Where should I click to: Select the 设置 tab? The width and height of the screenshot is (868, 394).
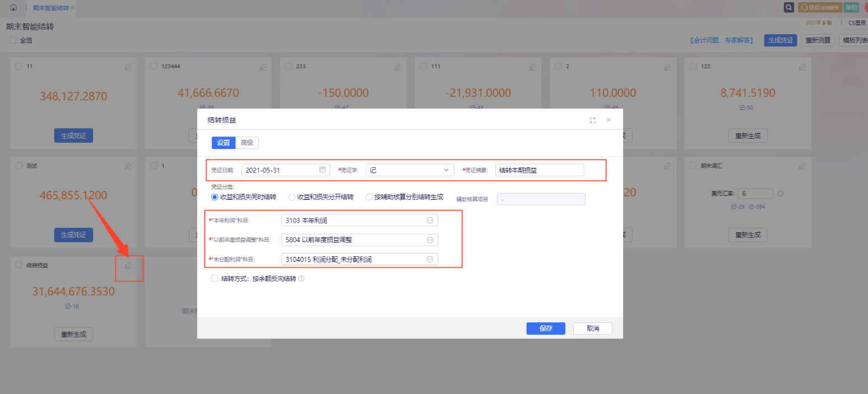[223, 143]
